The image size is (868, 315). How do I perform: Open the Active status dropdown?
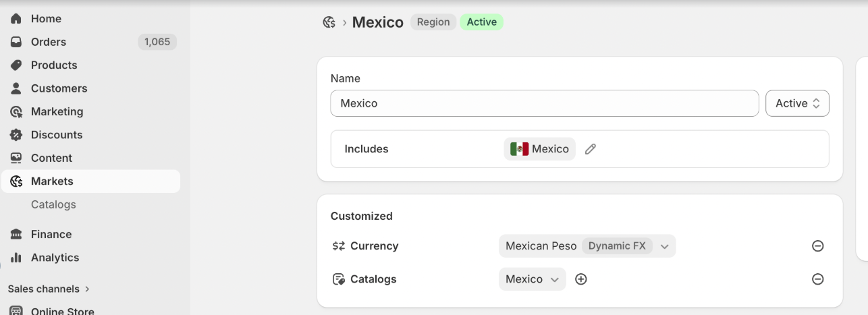point(797,103)
